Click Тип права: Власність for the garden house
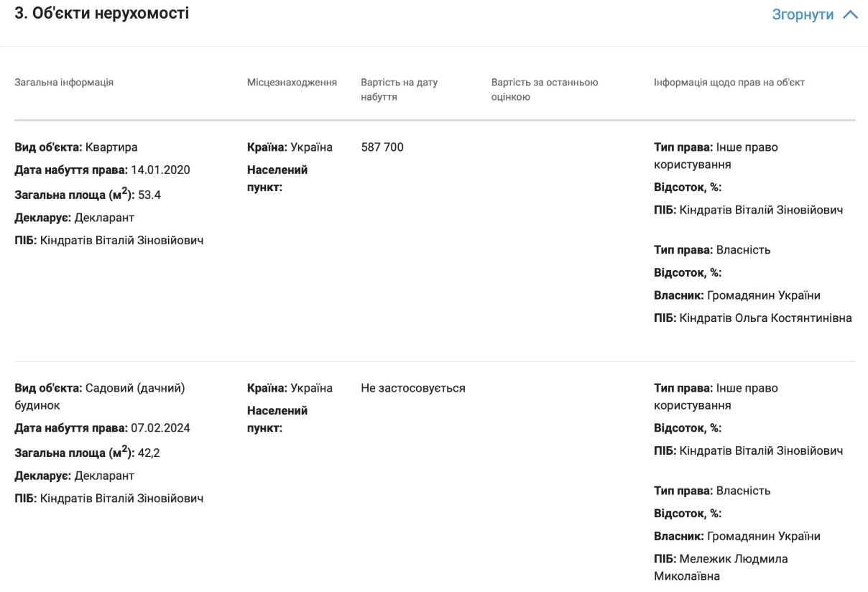This screenshot has width=868, height=592. click(x=711, y=491)
